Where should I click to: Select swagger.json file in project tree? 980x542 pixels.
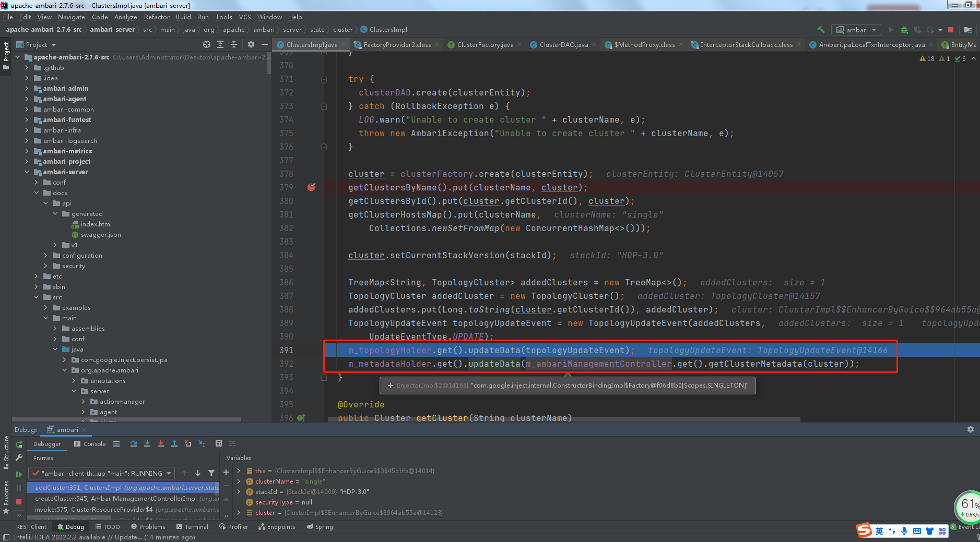click(x=101, y=235)
